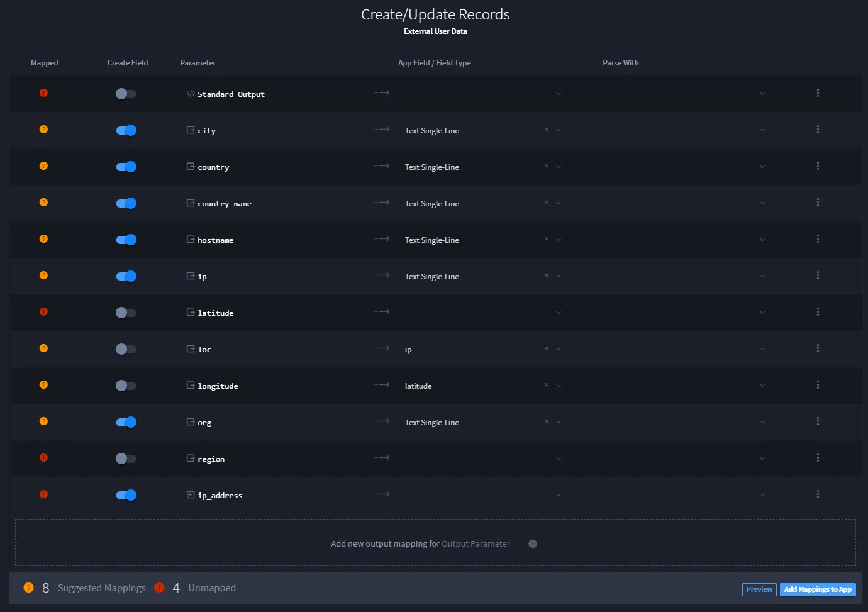Open the three-dot menu for ip_address row
868x612 pixels.
(818, 494)
